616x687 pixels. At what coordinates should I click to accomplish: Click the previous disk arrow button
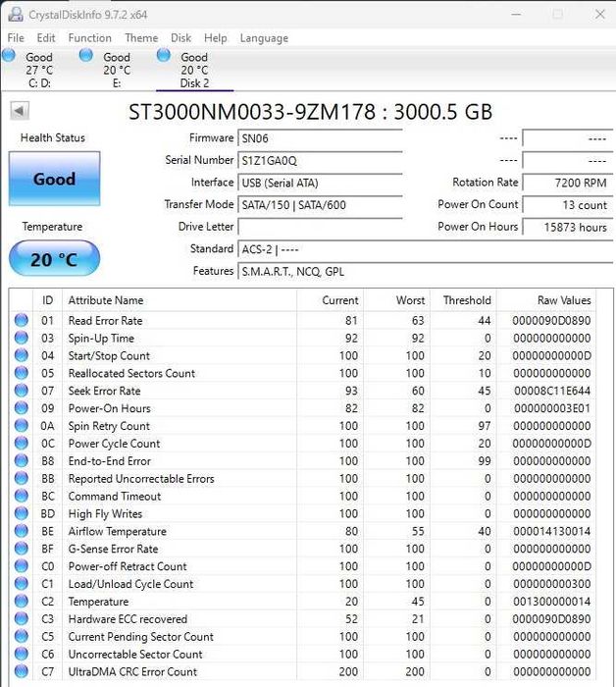(x=20, y=111)
